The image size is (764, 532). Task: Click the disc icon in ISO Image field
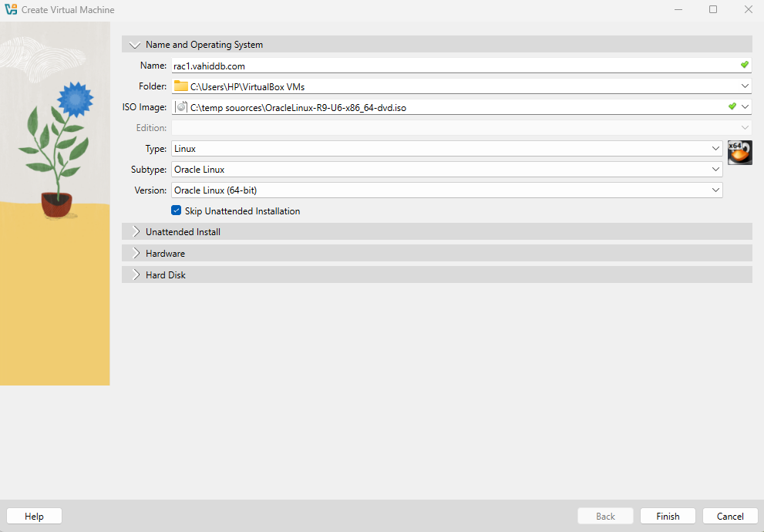[181, 107]
